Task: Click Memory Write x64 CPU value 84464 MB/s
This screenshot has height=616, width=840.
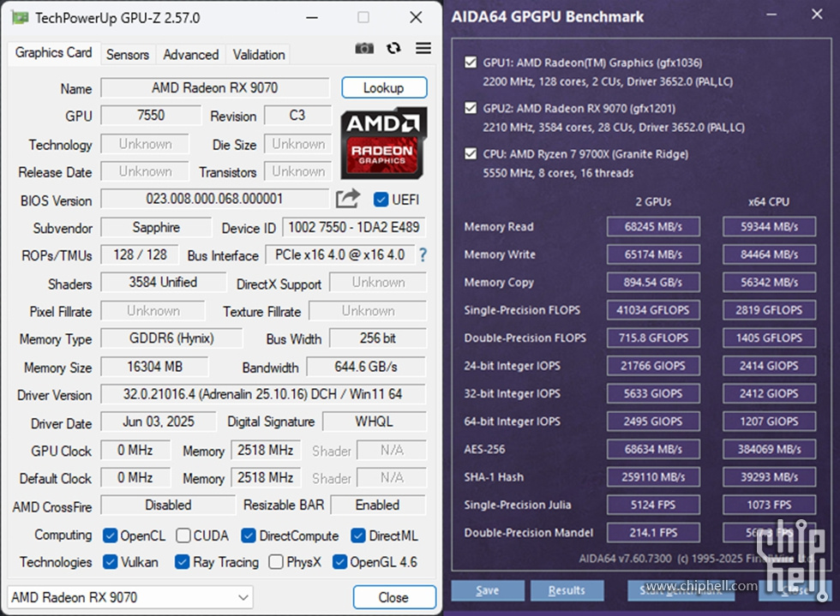Action: coord(770,254)
